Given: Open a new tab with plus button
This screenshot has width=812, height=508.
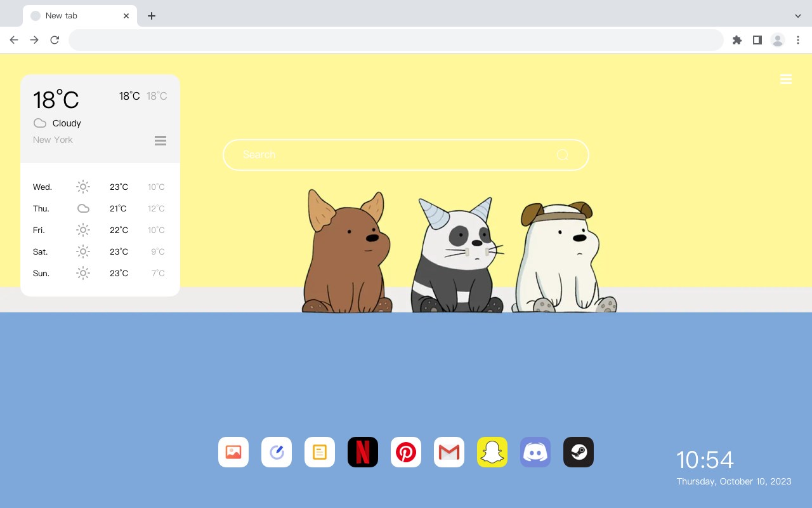Looking at the screenshot, I should pos(151,16).
